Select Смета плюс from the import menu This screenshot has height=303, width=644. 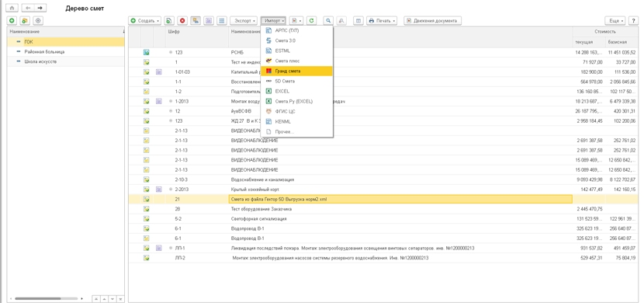(x=296, y=61)
